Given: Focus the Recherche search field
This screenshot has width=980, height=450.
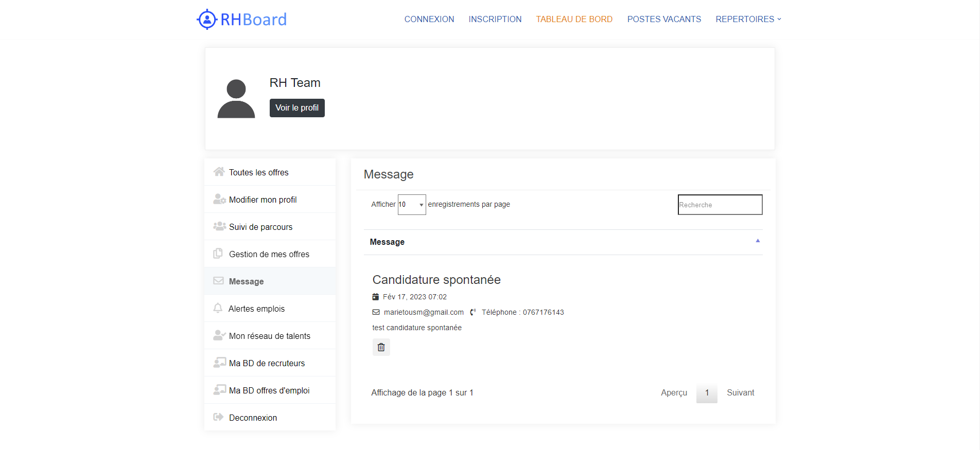Looking at the screenshot, I should (720, 205).
